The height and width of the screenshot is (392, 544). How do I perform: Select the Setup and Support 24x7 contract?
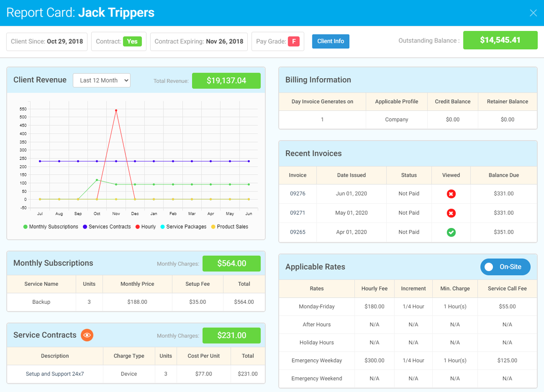click(55, 374)
